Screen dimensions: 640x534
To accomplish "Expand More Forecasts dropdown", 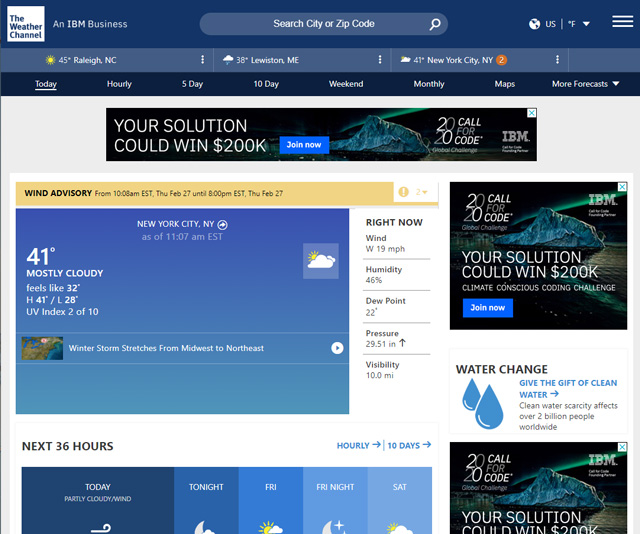I will coord(585,84).
